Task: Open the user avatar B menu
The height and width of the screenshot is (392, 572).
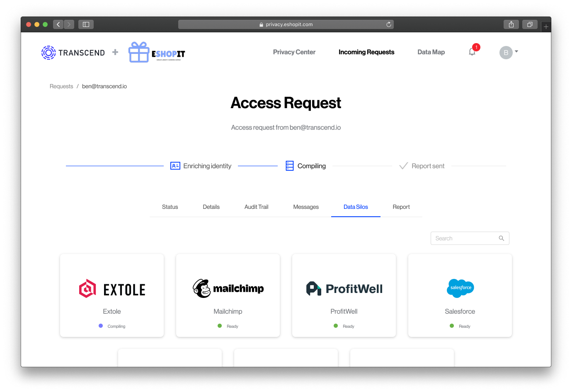Action: (x=506, y=53)
